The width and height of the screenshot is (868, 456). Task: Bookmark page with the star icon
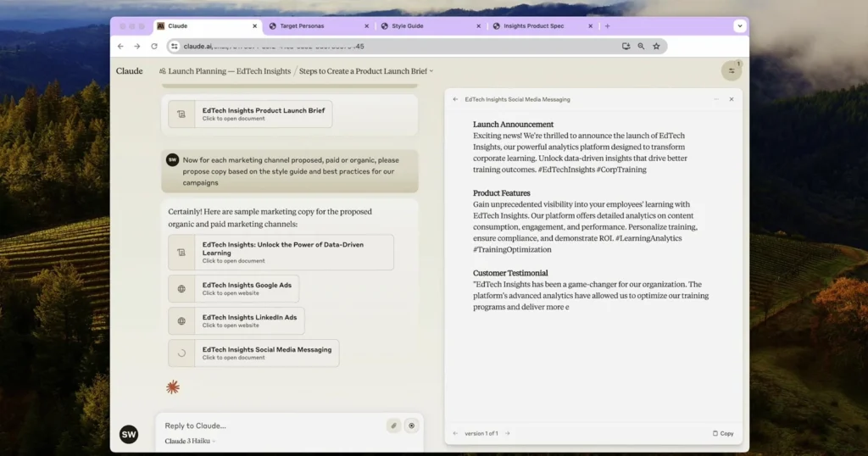click(x=656, y=47)
